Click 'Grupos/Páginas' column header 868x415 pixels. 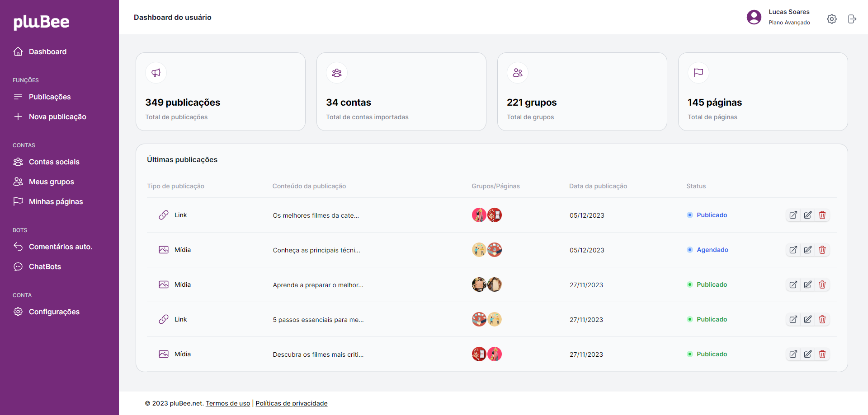[x=495, y=186]
